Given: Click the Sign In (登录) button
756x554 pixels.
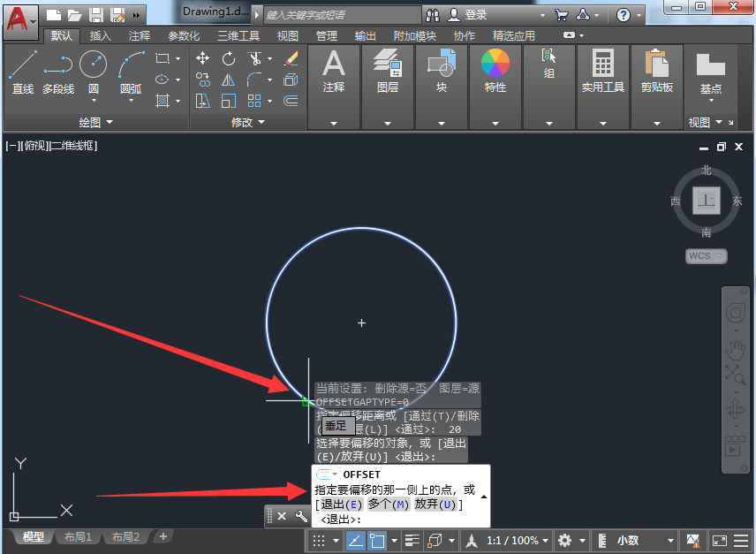Looking at the screenshot, I should [468, 15].
